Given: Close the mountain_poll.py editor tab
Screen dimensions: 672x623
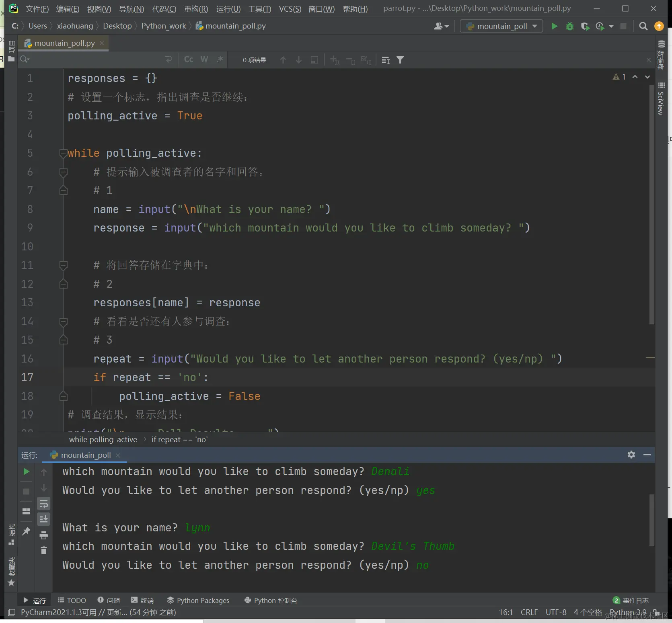Looking at the screenshot, I should point(102,43).
